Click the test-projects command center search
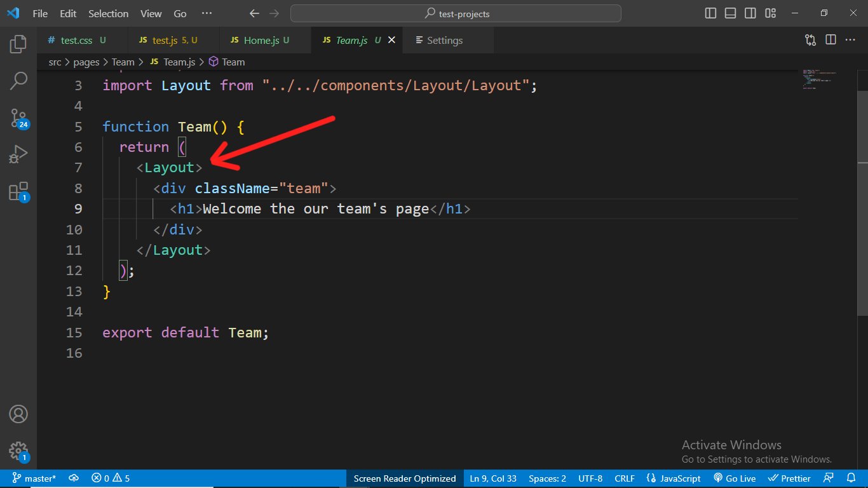868x488 pixels. coord(456,13)
